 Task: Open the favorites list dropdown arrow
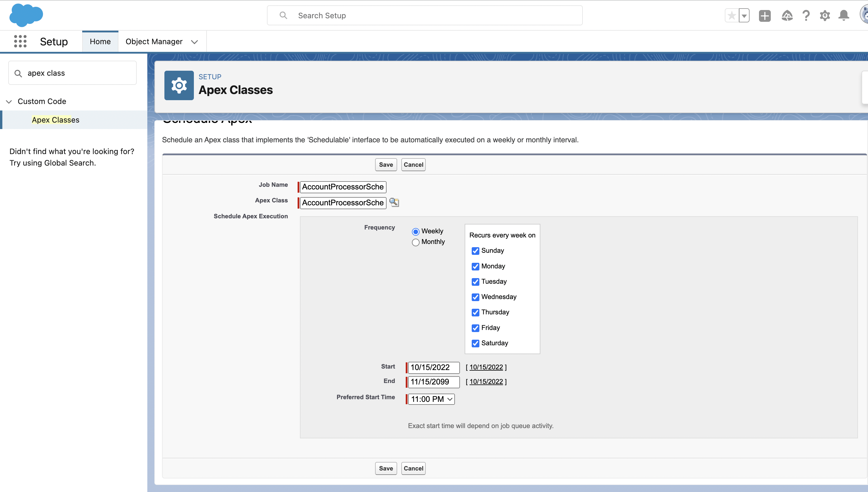744,16
